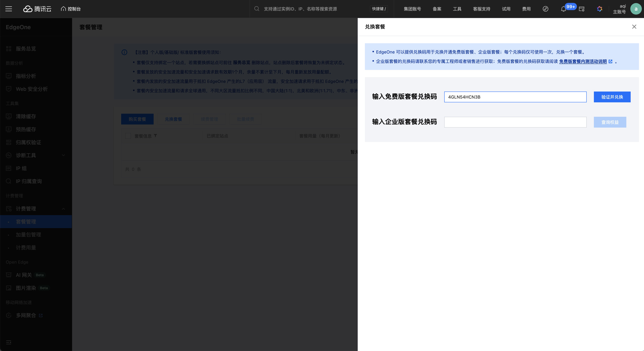The height and width of the screenshot is (351, 644).
Task: Click 服务总览 link in notice text
Action: pyautogui.click(x=242, y=63)
